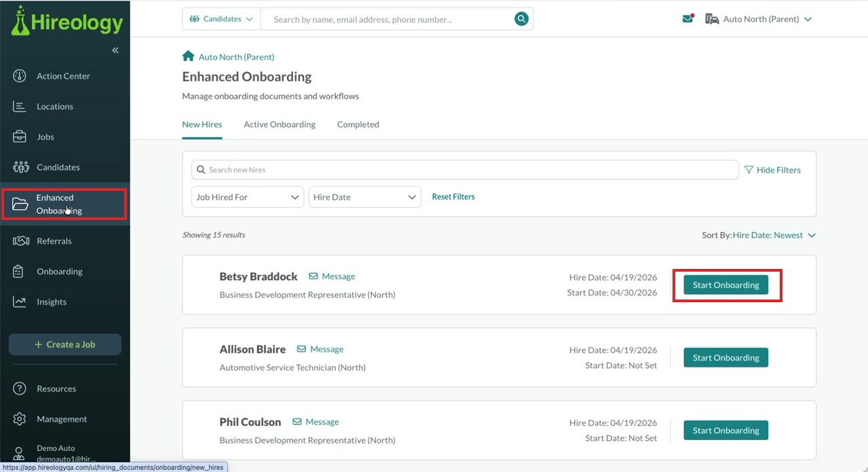Viewport: 868px width, 472px height.
Task: Click the Create a Job button
Action: coord(65,344)
